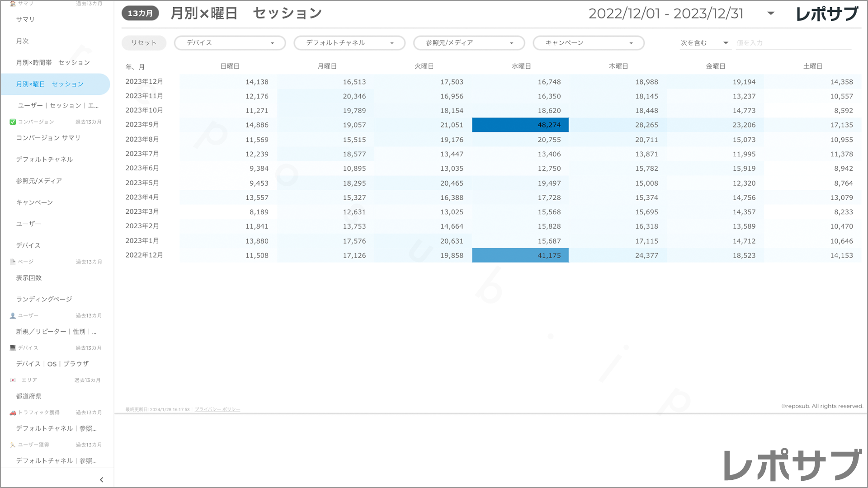Screen dimensions: 868x488
Task: Open the デフォルトチャネル filter dropdown
Action: click(x=349, y=43)
